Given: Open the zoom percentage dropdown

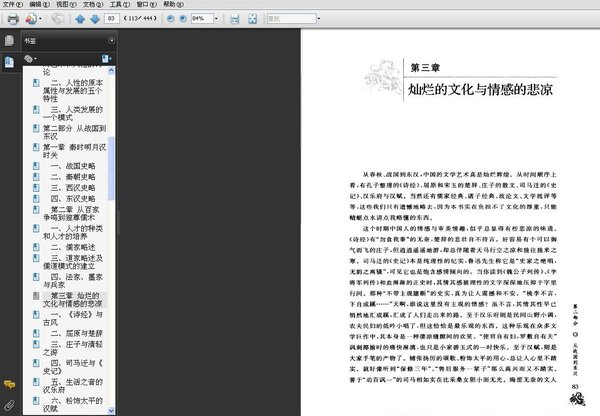Looking at the screenshot, I should 216,19.
